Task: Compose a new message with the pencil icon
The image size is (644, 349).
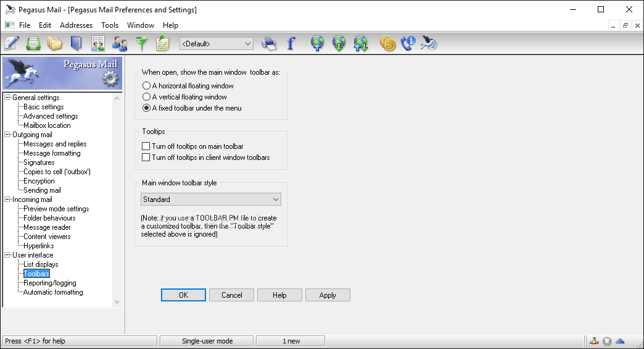Action: click(x=12, y=43)
